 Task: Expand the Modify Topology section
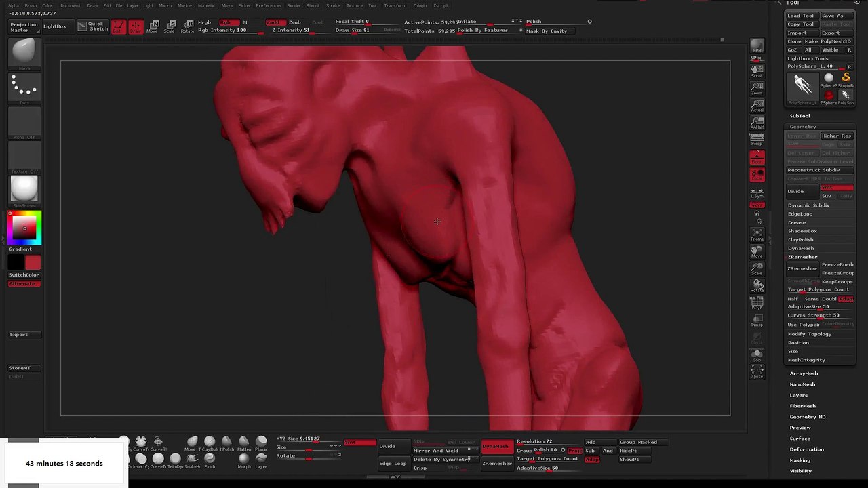click(x=809, y=334)
